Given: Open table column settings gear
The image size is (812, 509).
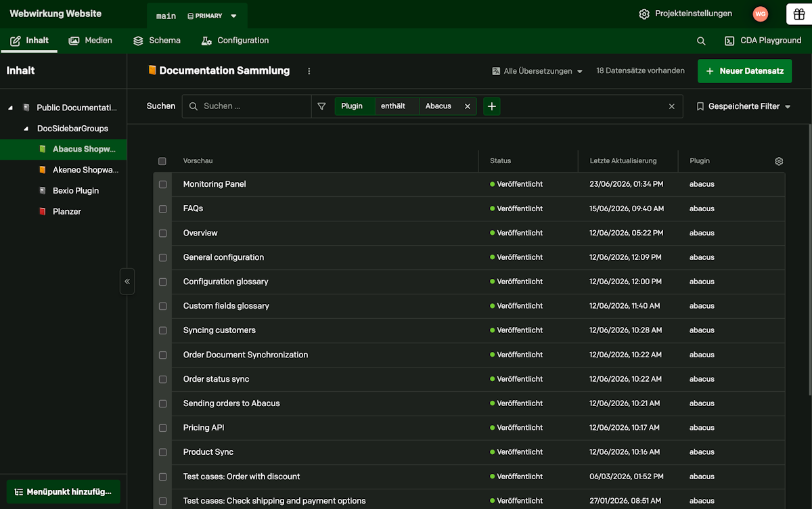Looking at the screenshot, I should click(x=779, y=161).
